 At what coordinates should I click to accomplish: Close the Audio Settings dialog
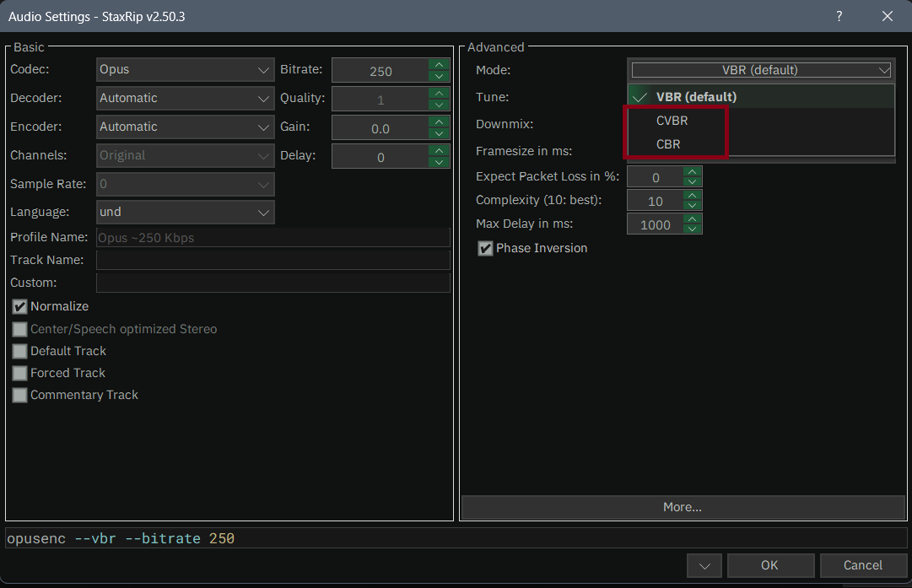tap(887, 16)
